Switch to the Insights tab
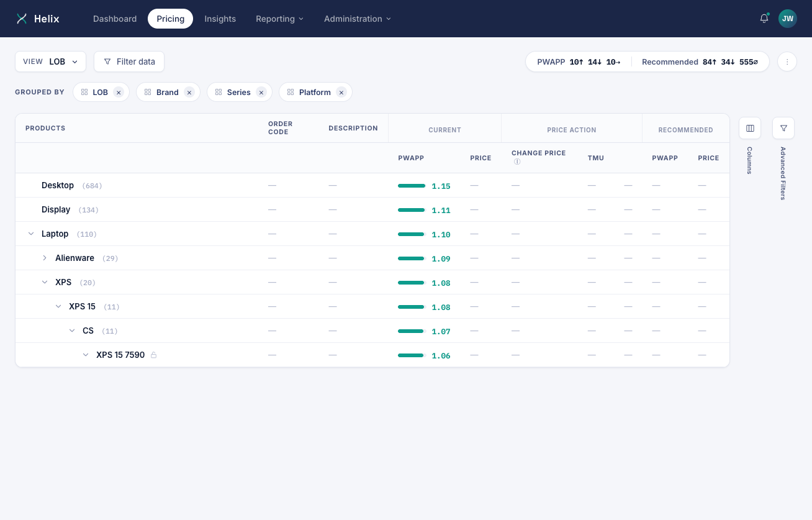Viewport: 812px width, 520px height. coord(220,19)
